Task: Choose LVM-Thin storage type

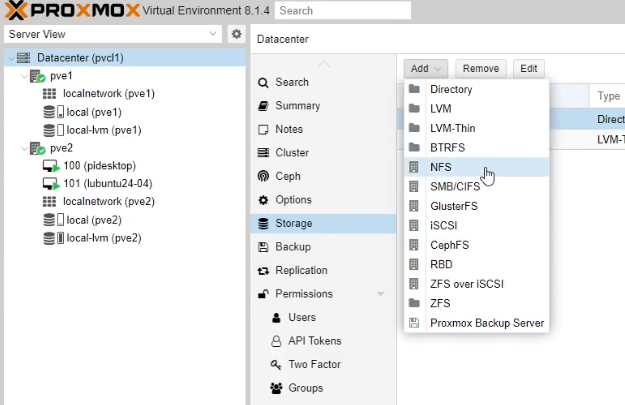Action: (x=477, y=128)
